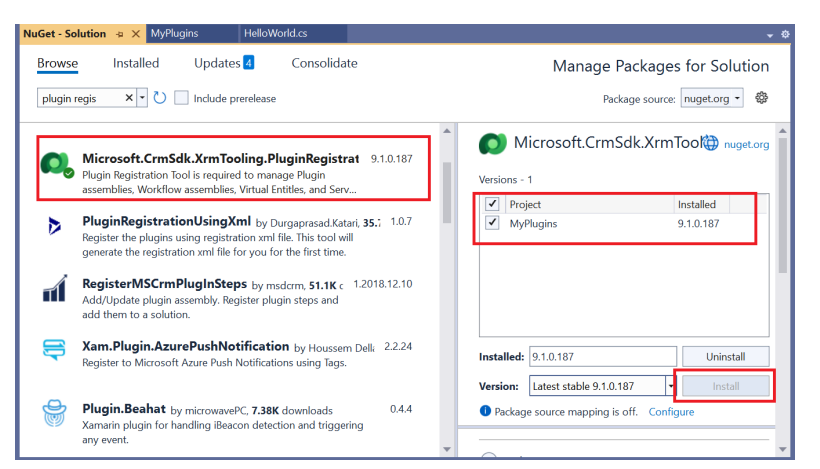Click the Manage Packages for Solution heading
The image size is (820, 469).
(x=661, y=66)
